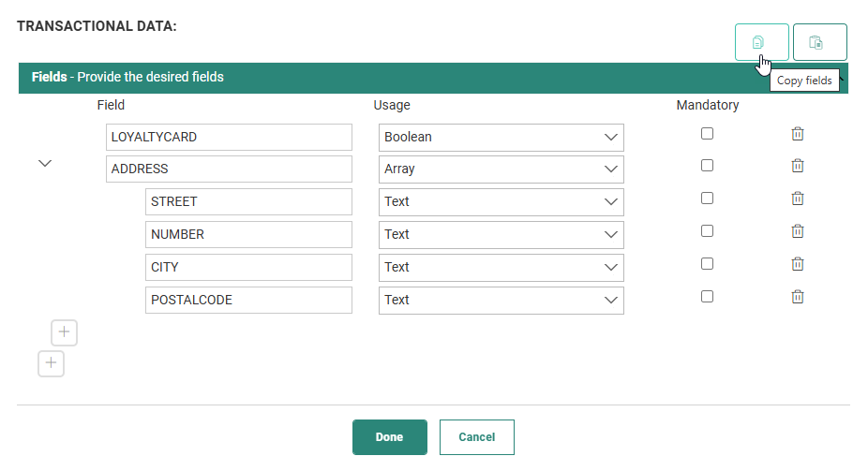The height and width of the screenshot is (471, 868).
Task: Collapse the ADDRESS array sub-fields
Action: (x=44, y=164)
